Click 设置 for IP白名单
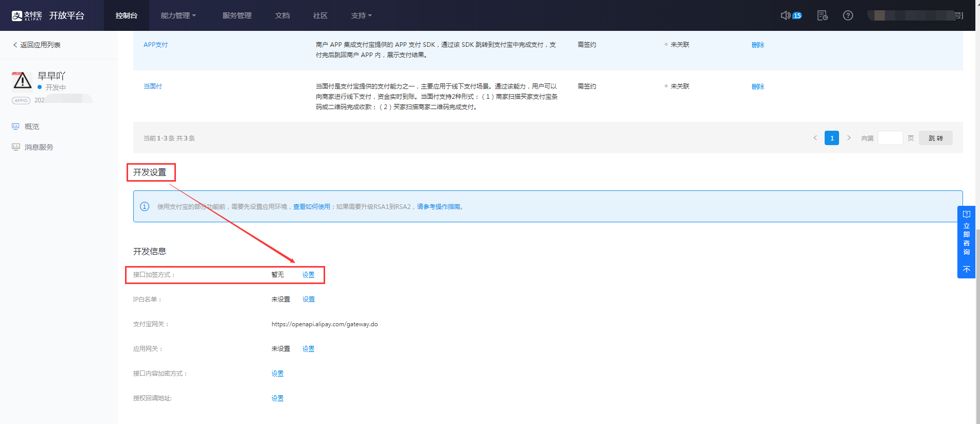This screenshot has width=980, height=424. click(309, 299)
